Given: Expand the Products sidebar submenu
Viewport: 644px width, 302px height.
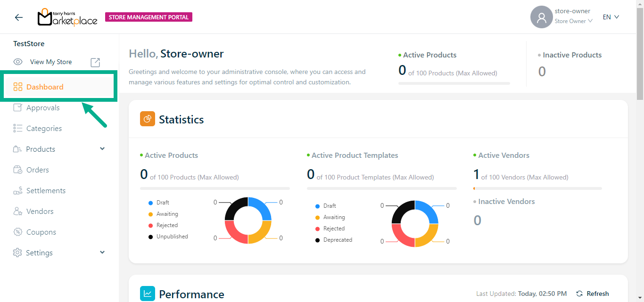Looking at the screenshot, I should pyautogui.click(x=102, y=149).
